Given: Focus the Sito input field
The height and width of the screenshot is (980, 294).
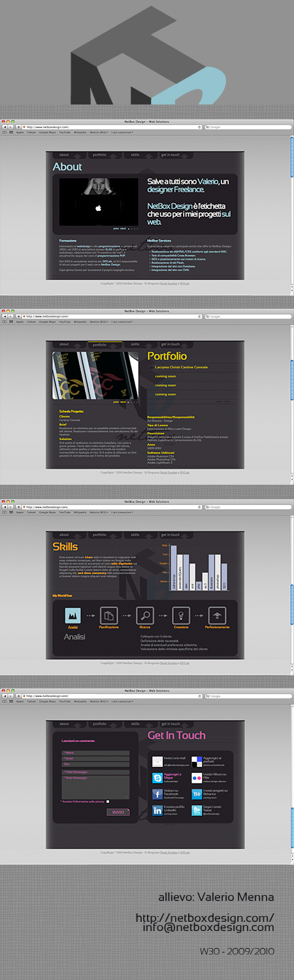Looking at the screenshot, I should tap(96, 764).
